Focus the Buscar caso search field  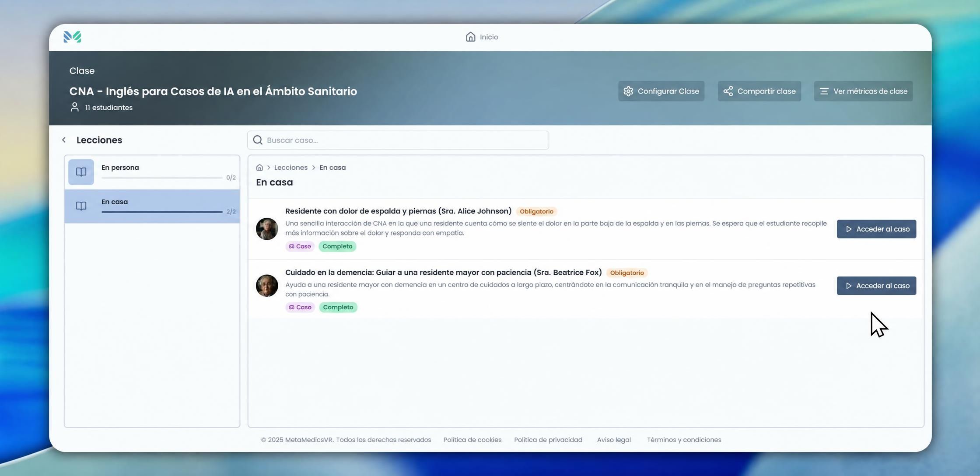[x=398, y=140]
